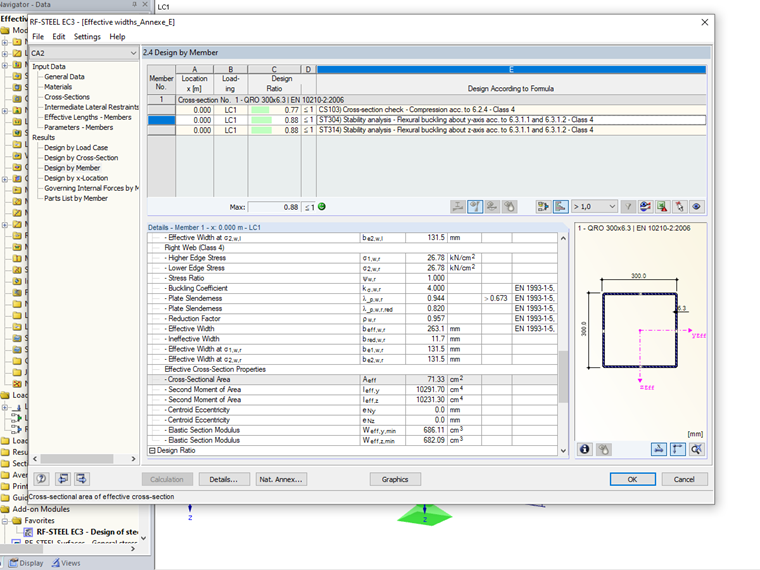Click the Nat. Annex... button
Image resolution: width=760 pixels, height=570 pixels.
(x=280, y=479)
